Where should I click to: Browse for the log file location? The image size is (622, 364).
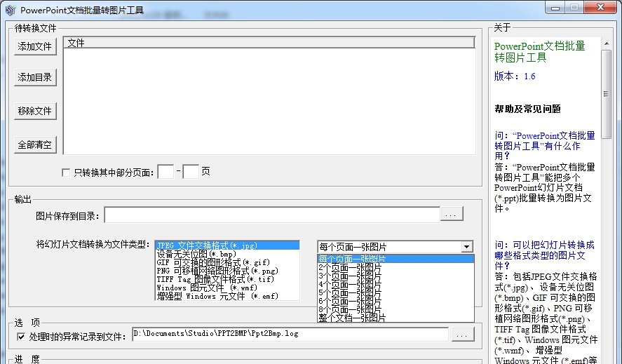pos(463,335)
